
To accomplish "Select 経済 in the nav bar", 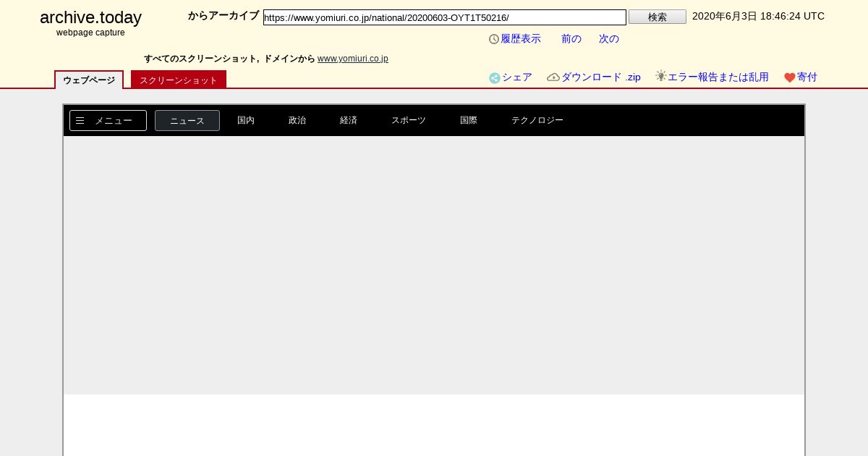I will [349, 120].
